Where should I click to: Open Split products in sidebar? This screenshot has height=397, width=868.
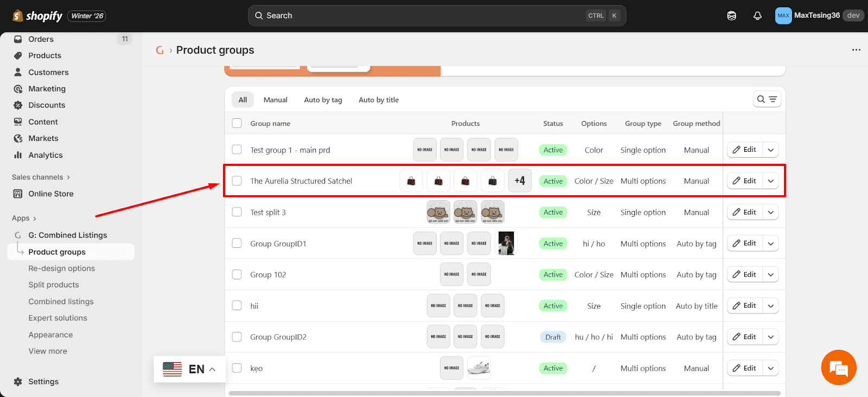[54, 285]
